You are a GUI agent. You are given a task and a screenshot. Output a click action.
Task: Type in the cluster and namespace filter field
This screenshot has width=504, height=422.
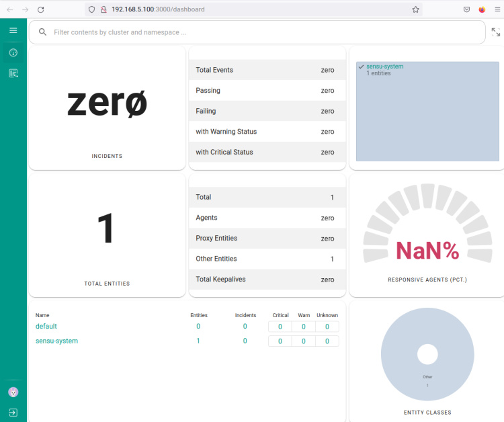pos(262,32)
